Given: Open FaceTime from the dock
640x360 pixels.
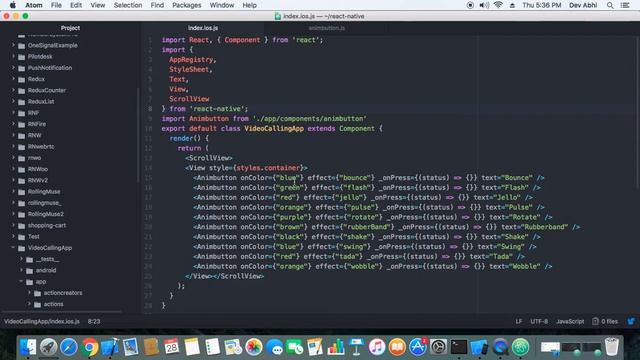Looking at the screenshot, I should tap(295, 347).
